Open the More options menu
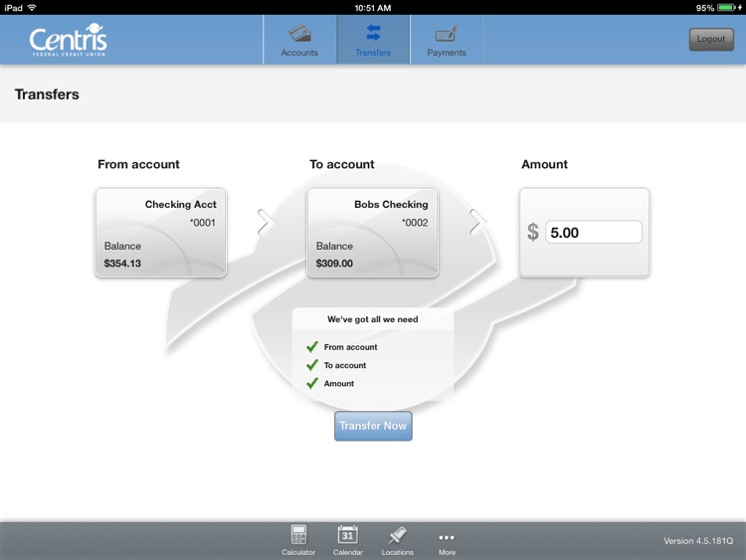Screen dimensions: 746x560 click(x=447, y=542)
